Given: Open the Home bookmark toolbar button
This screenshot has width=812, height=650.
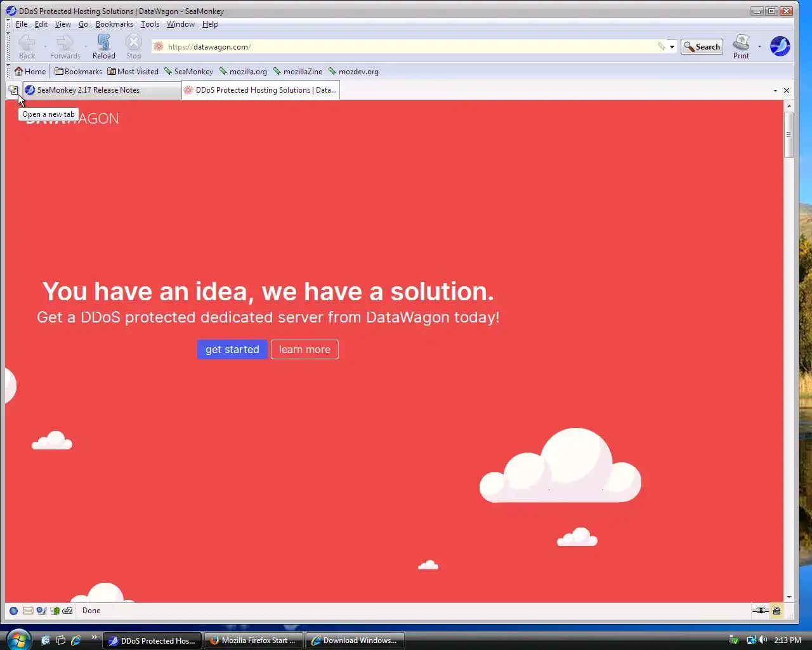Looking at the screenshot, I should click(30, 71).
